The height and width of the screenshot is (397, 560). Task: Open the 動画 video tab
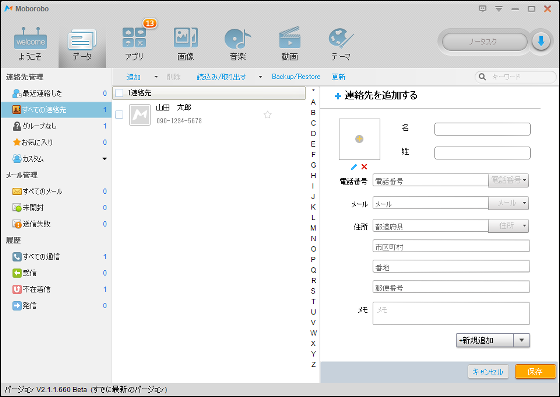pos(290,44)
